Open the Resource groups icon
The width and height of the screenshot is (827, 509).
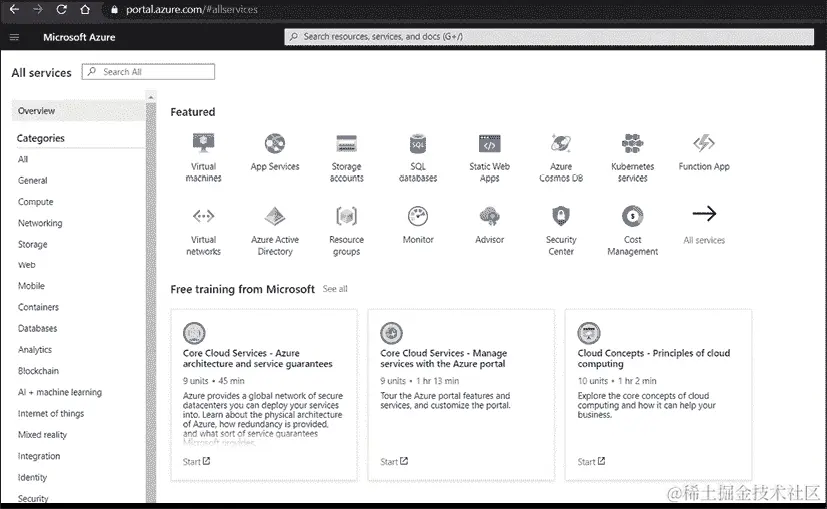coord(347,216)
